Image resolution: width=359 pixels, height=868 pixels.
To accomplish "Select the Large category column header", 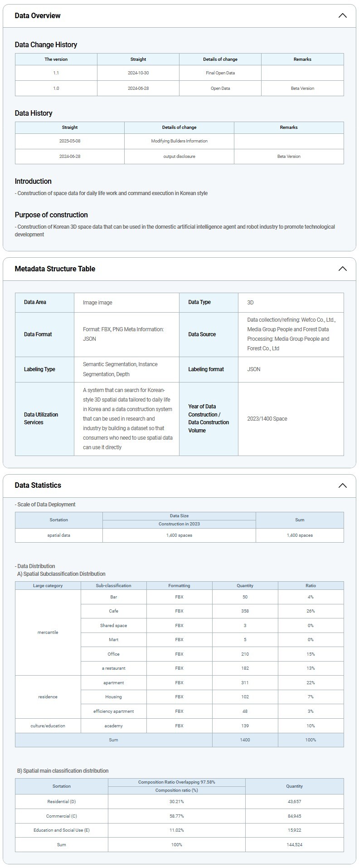I will 48,586.
